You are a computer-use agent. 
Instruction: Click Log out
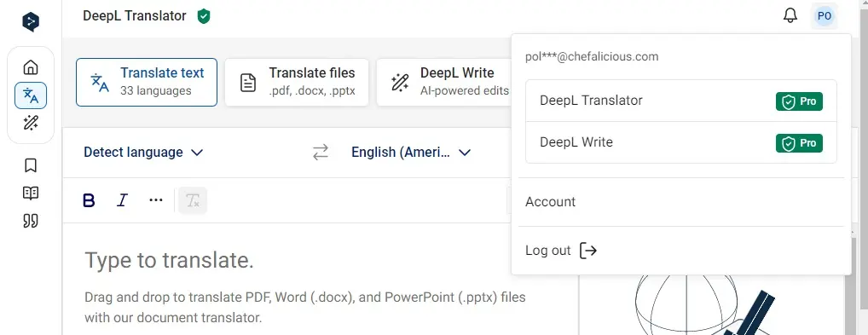tap(561, 251)
